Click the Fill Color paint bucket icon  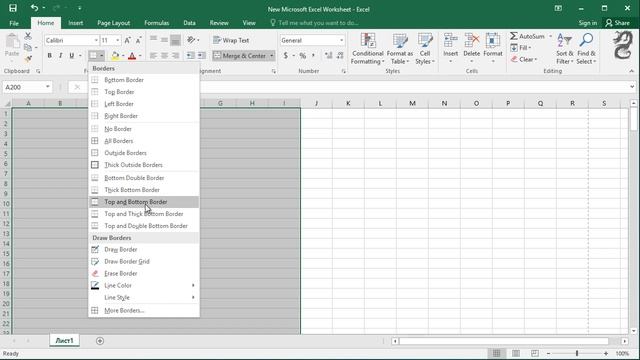coord(116,56)
